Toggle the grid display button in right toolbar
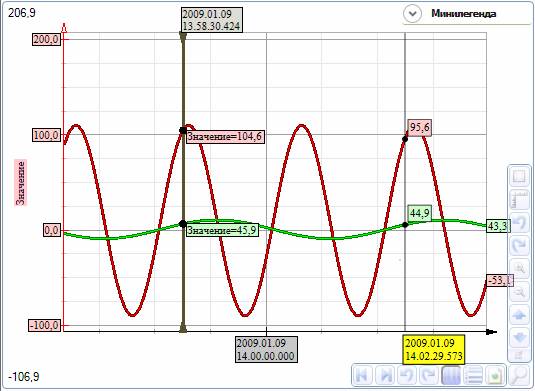This screenshot has height=391, width=535. coord(519,177)
